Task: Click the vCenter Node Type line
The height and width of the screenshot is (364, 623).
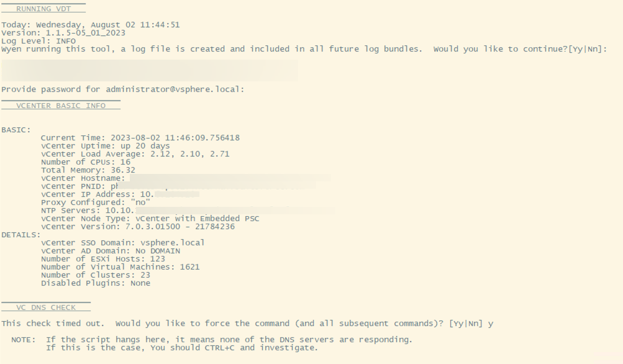Action: [150, 219]
